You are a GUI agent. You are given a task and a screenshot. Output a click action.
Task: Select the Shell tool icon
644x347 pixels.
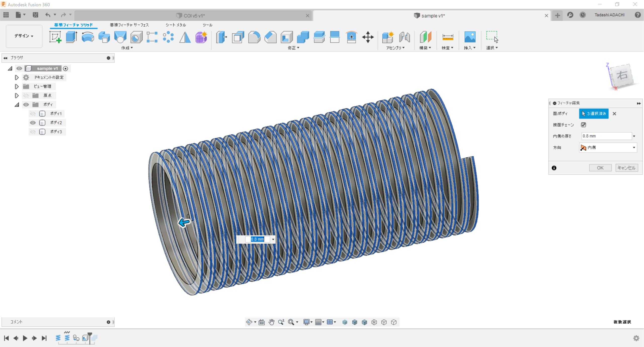coord(287,37)
